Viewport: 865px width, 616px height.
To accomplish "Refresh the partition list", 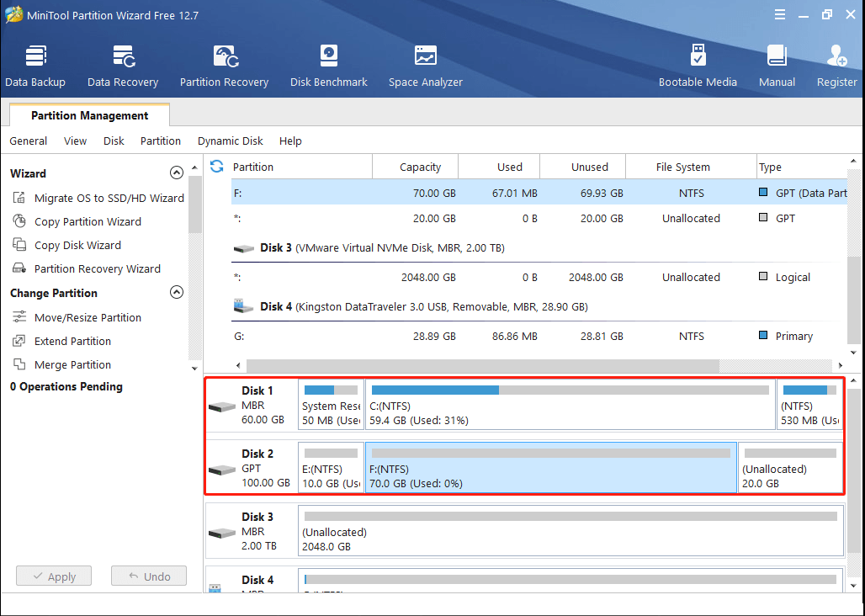I will click(x=217, y=166).
